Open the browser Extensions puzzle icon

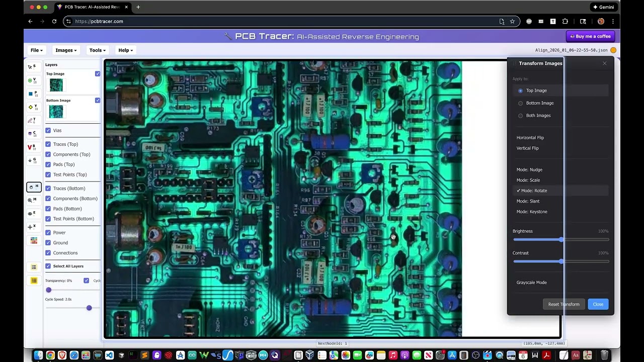[565, 21]
